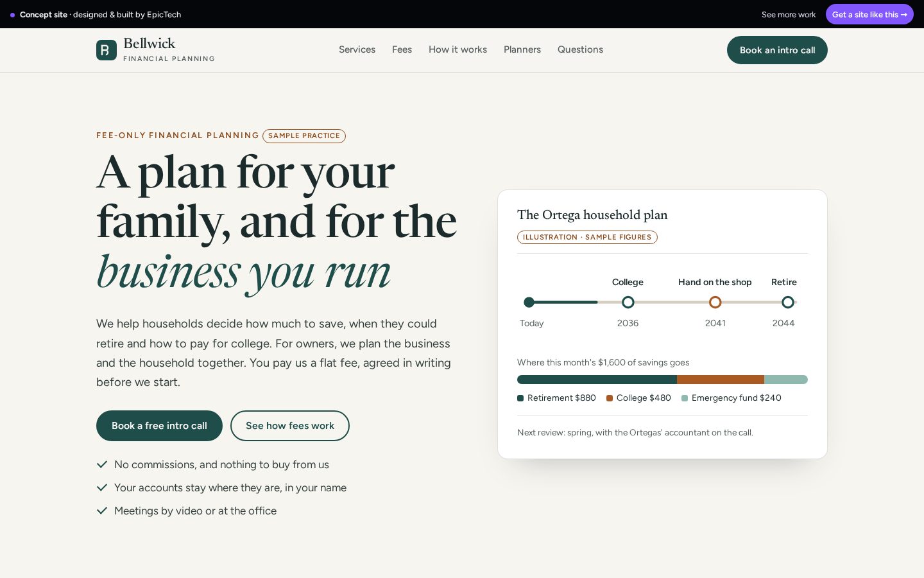Click the Concept site banner text
The image size is (924, 578).
pyautogui.click(x=100, y=14)
